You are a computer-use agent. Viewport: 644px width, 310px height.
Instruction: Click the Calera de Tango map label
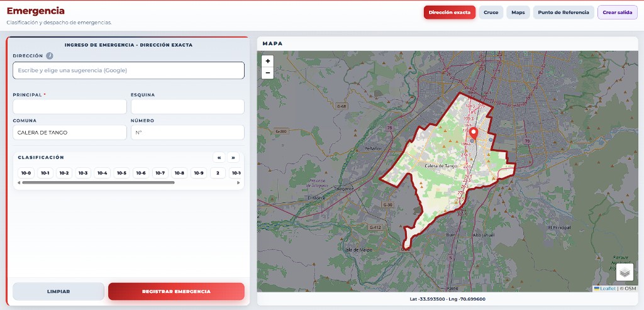point(441,166)
